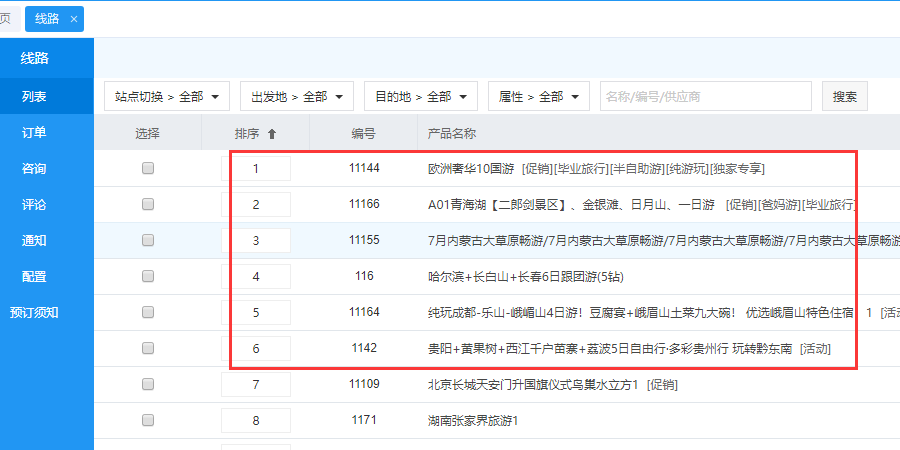
Task: Open the 目的地 dropdown filter
Action: 421,97
